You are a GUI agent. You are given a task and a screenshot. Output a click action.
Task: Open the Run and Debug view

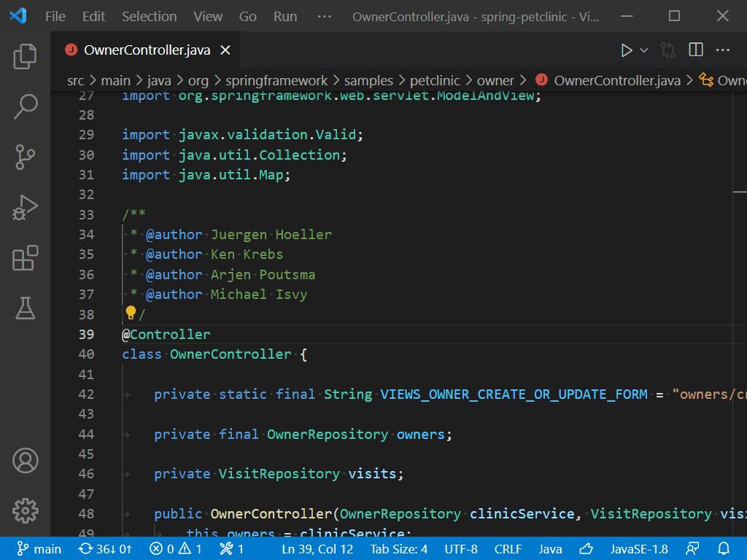click(26, 208)
